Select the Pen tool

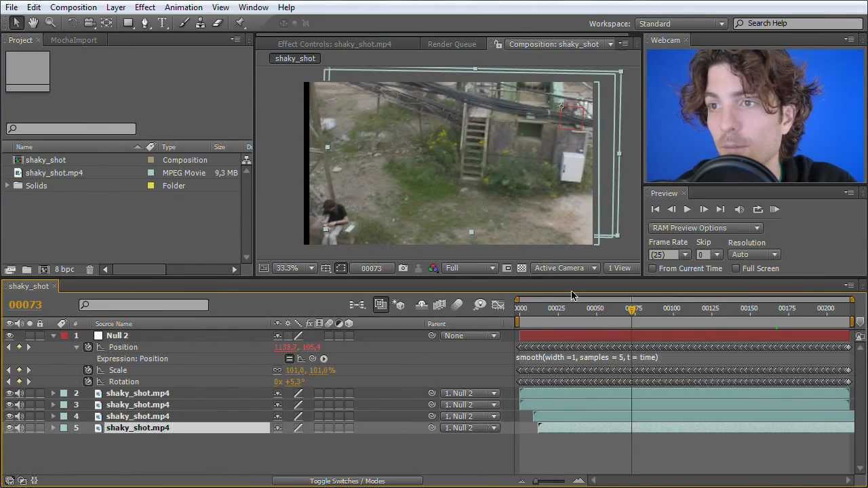tap(145, 23)
